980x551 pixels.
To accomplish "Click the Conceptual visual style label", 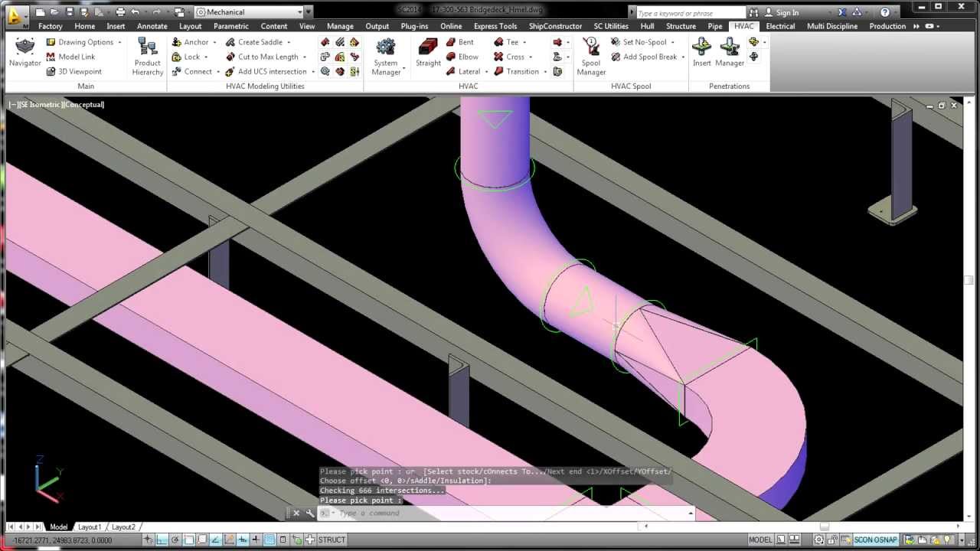I will coord(84,104).
